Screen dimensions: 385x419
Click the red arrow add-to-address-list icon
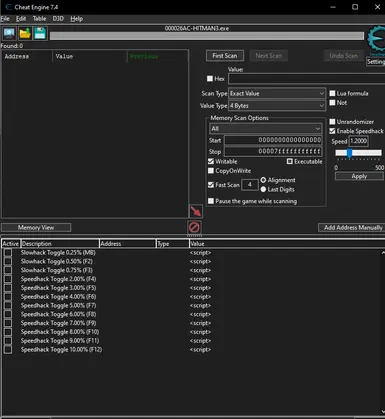(196, 211)
